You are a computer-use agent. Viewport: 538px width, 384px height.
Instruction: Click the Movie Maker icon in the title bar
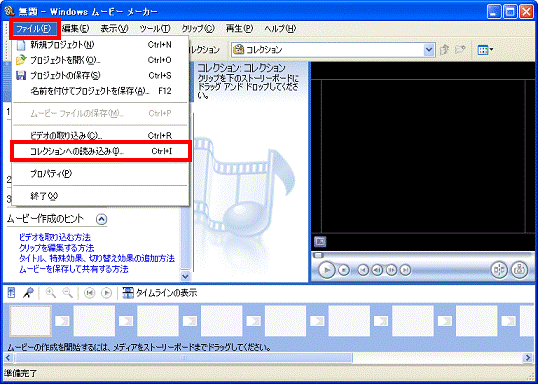10,11
